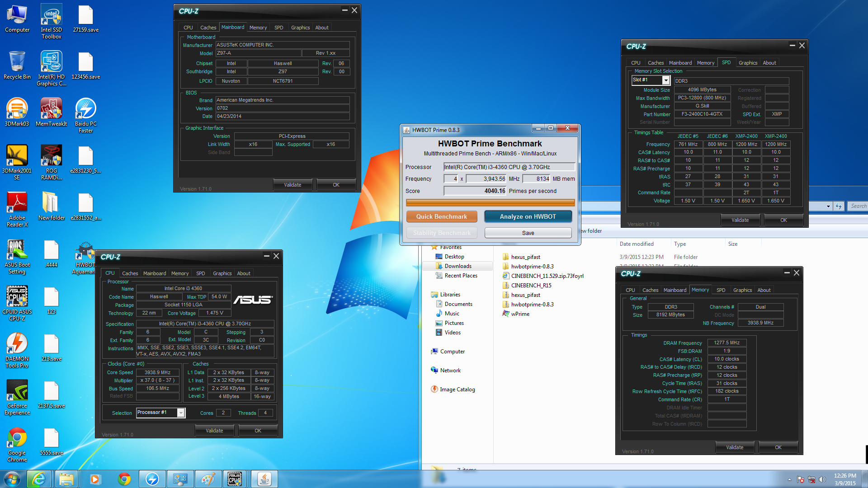Image resolution: width=868 pixels, height=488 pixels.
Task: Open DAEMON Tools Pro shortcut
Action: pos(17,350)
